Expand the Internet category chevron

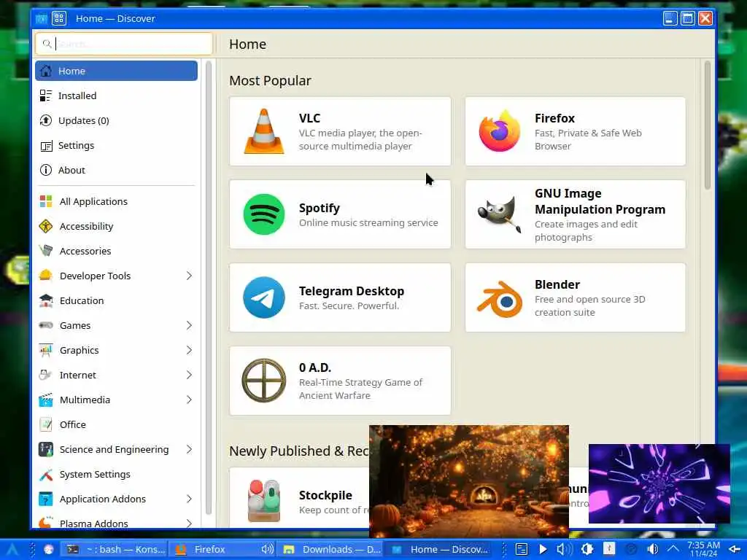tap(189, 375)
